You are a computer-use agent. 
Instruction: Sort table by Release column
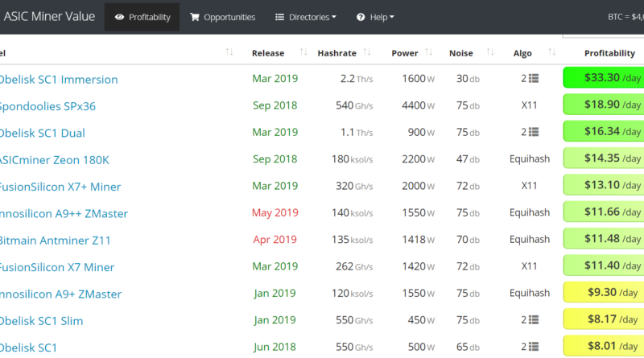[303, 52]
